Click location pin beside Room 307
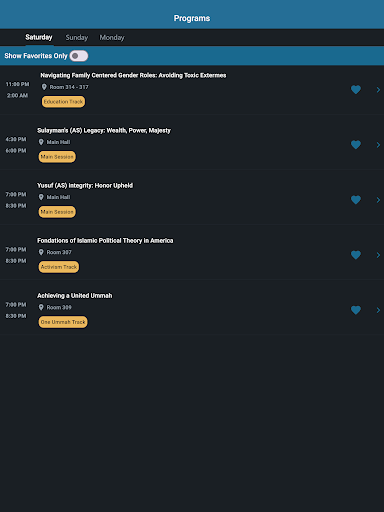384x512 pixels. [41, 252]
